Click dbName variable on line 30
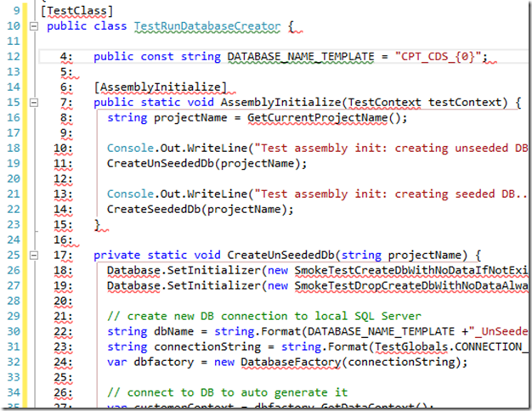532x411 pixels. pos(173,331)
